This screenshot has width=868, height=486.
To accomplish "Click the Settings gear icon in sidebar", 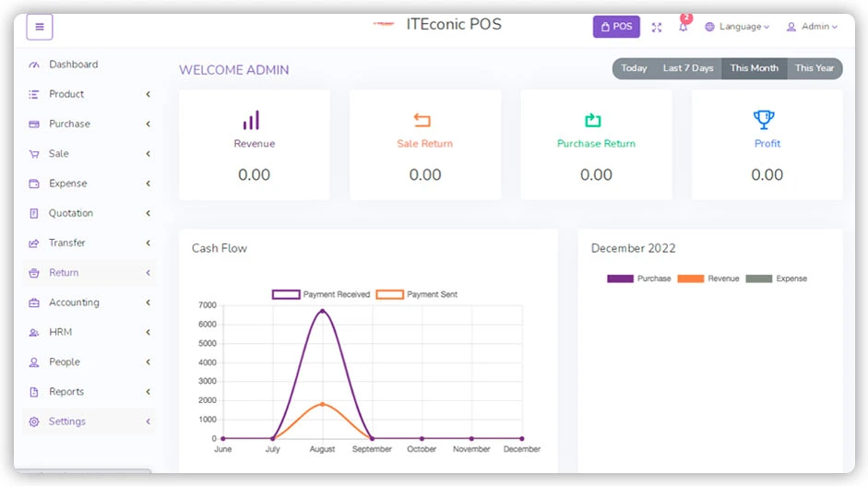I will 34,421.
